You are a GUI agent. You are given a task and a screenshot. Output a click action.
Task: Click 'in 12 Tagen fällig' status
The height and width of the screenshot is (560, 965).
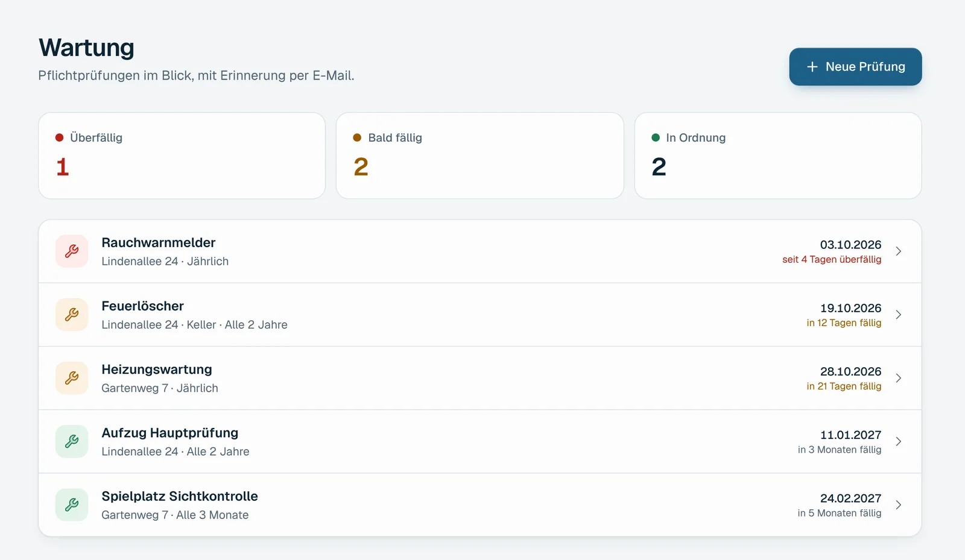[x=844, y=322]
